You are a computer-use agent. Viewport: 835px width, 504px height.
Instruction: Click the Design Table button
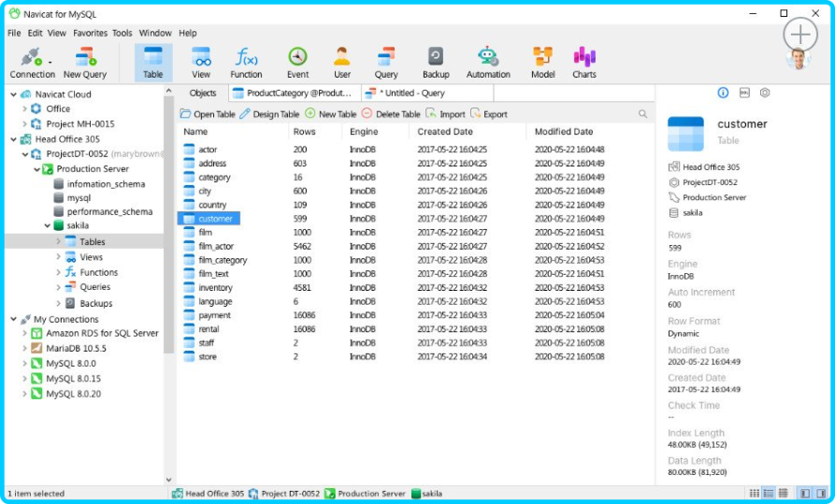(269, 114)
